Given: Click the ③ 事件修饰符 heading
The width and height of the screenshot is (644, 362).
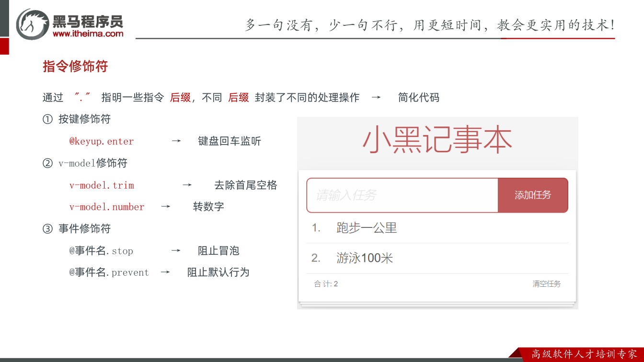Looking at the screenshot, I should (x=77, y=229).
